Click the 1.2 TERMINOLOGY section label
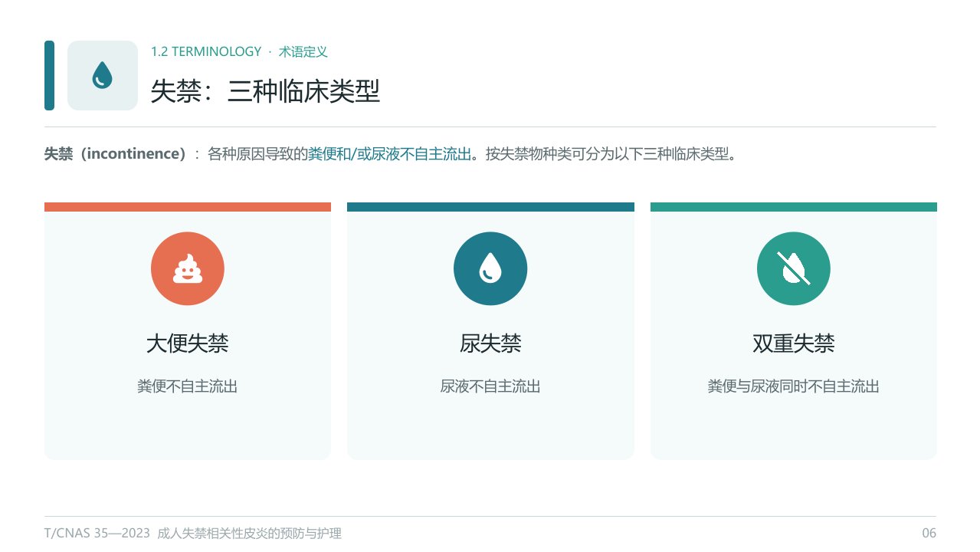The height and width of the screenshot is (552, 980). 206,51
